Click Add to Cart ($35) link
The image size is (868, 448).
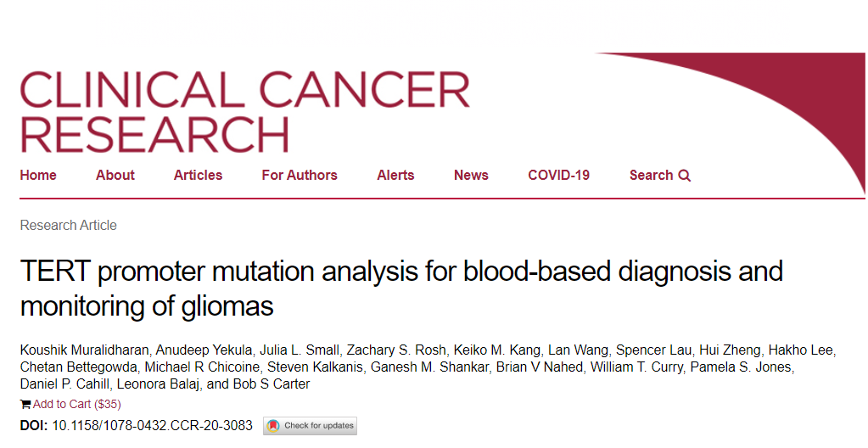(76, 404)
